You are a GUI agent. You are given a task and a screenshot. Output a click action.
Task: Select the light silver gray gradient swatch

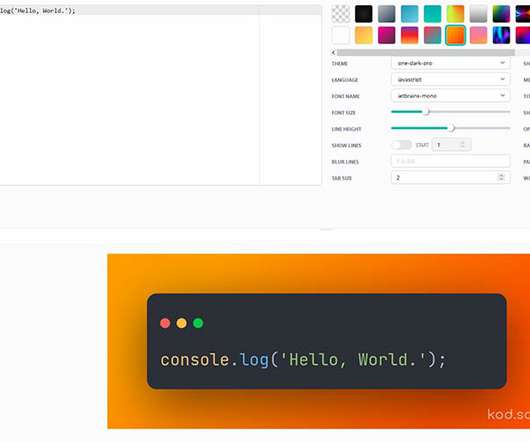478,14
